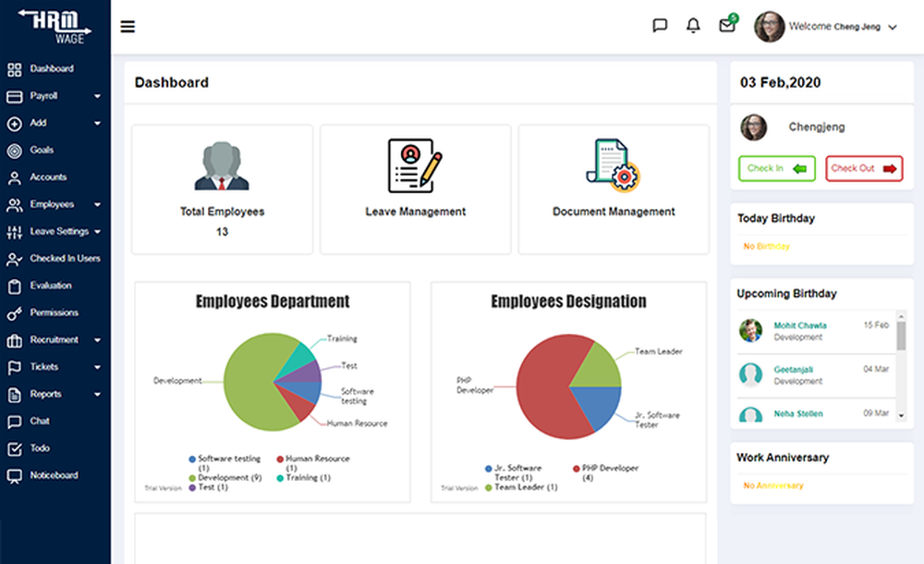924x564 pixels.
Task: Open the Noticeboard menu item
Action: click(x=55, y=475)
